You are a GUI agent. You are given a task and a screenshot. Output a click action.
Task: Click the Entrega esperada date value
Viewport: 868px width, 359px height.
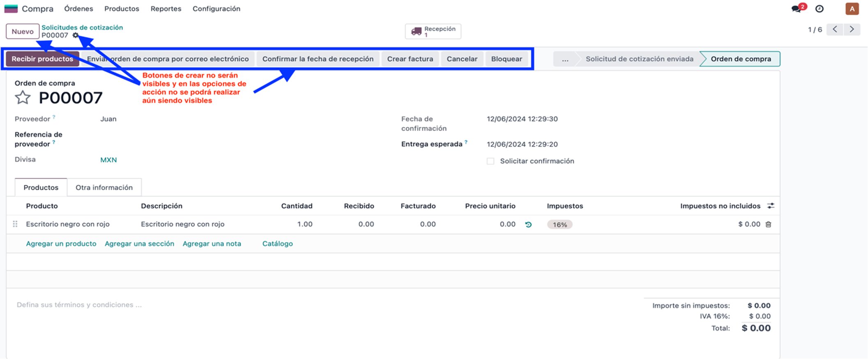tap(522, 144)
